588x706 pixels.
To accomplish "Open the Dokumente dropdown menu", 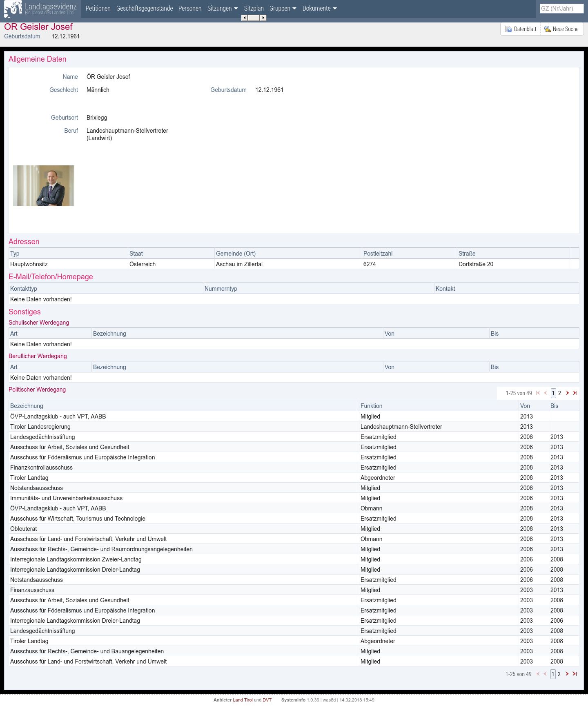I will (320, 8).
